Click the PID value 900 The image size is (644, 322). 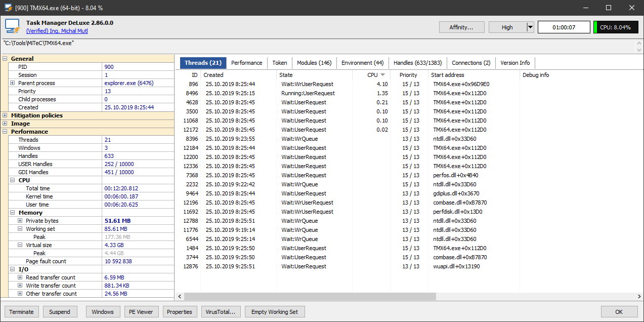(x=109, y=67)
